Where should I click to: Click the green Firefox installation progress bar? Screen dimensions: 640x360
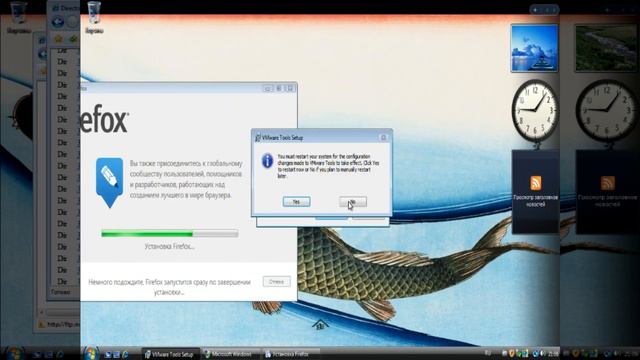[170, 234]
